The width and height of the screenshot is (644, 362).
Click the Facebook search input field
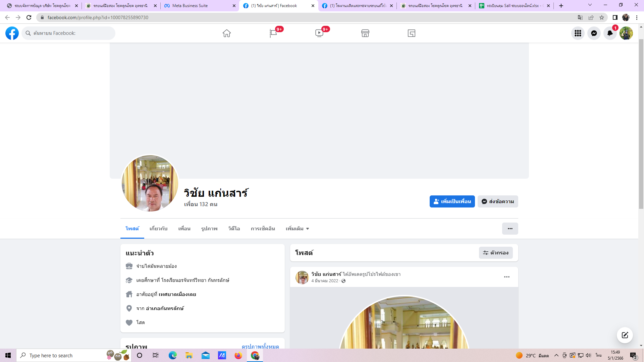70,33
